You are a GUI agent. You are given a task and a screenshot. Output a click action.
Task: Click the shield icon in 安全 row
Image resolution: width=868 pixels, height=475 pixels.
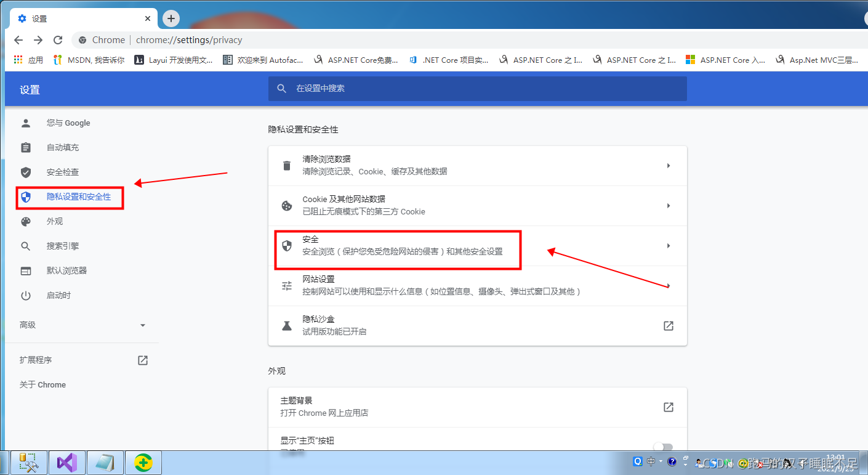click(x=287, y=246)
